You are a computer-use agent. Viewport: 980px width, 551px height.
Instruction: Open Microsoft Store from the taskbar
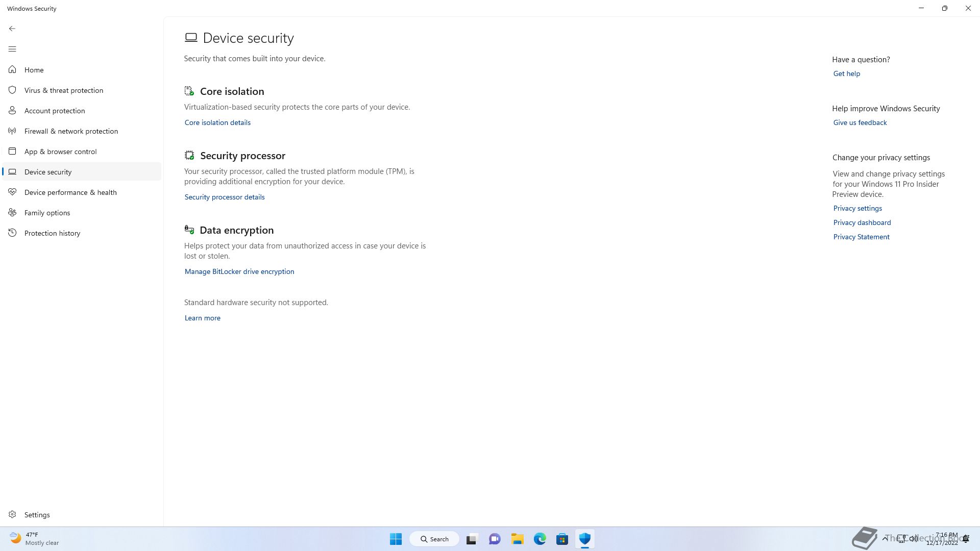562,539
